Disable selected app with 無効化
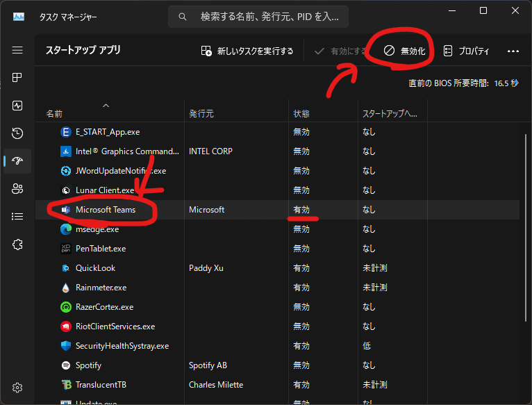 tap(404, 51)
